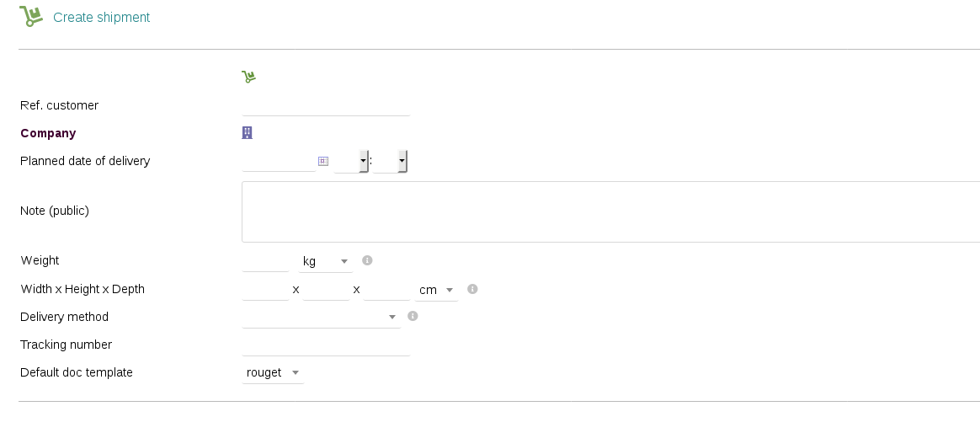Click the shipment trolley icon beside Create shipment

pyautogui.click(x=31, y=16)
